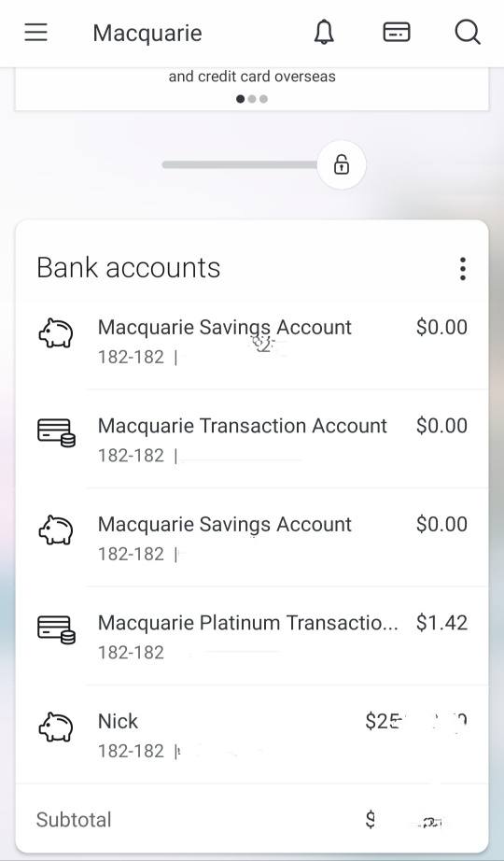Tap the unlock padlock icon

[x=342, y=164]
